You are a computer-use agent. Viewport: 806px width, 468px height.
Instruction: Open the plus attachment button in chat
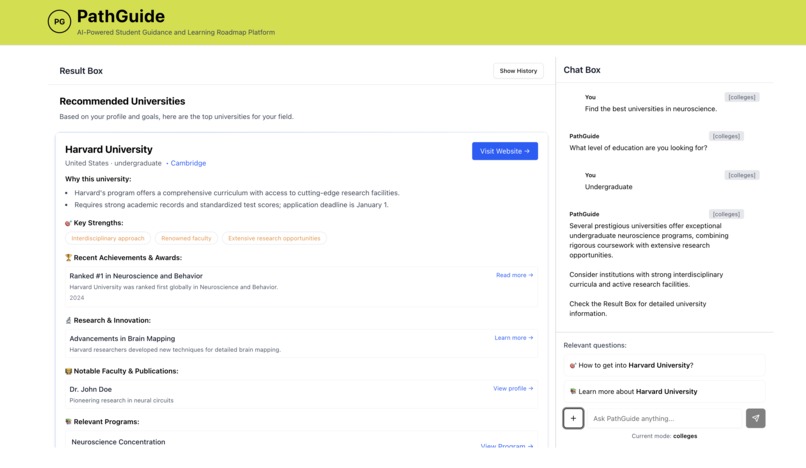573,418
